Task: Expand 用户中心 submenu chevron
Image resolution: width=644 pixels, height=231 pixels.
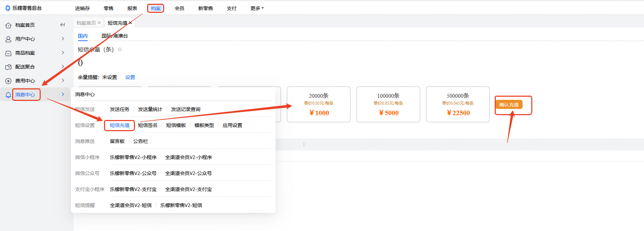Action: 63,39
